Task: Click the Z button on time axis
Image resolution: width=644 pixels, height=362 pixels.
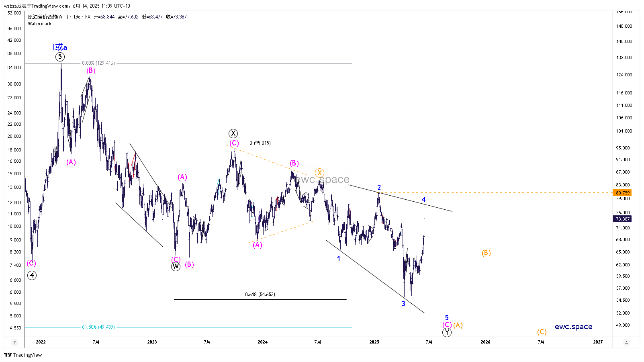Action: (14, 343)
